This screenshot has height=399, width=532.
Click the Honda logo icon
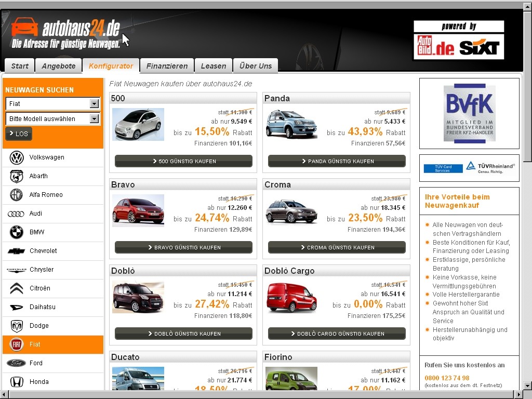pyautogui.click(x=17, y=382)
